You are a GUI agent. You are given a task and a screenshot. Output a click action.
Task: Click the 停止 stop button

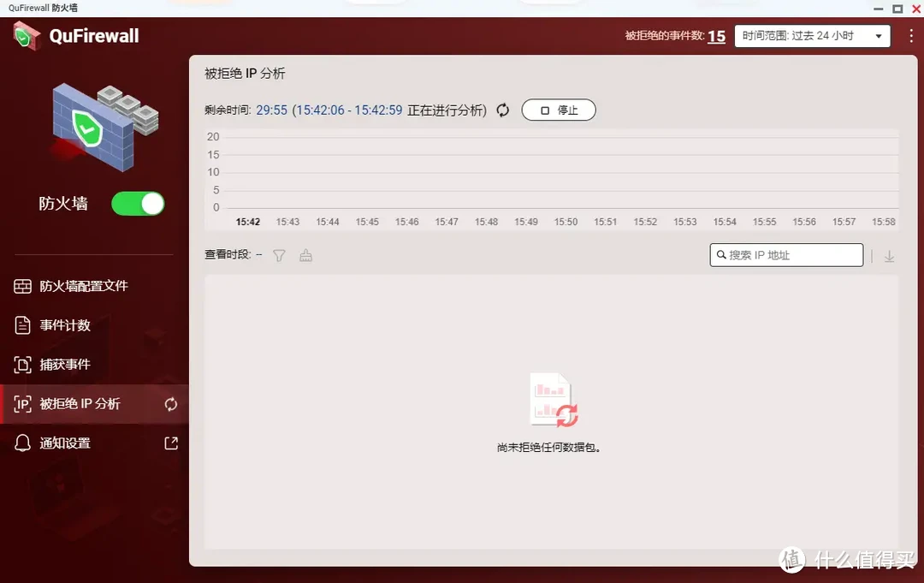pyautogui.click(x=559, y=110)
